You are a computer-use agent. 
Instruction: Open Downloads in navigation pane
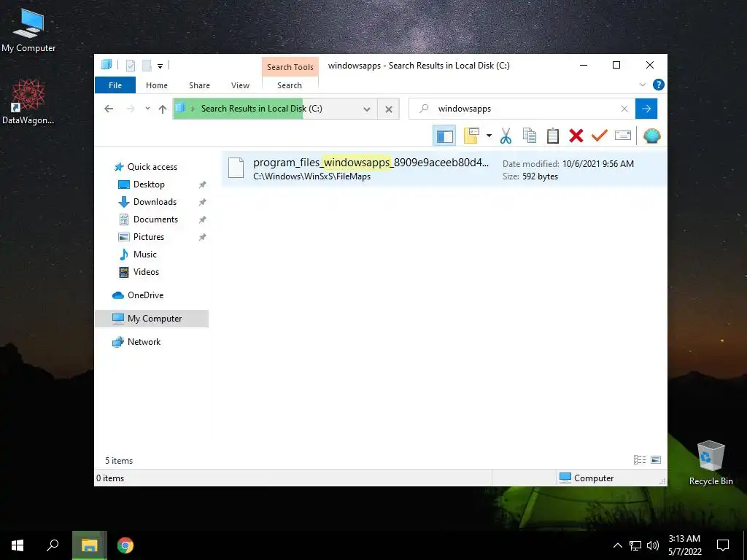(x=155, y=202)
